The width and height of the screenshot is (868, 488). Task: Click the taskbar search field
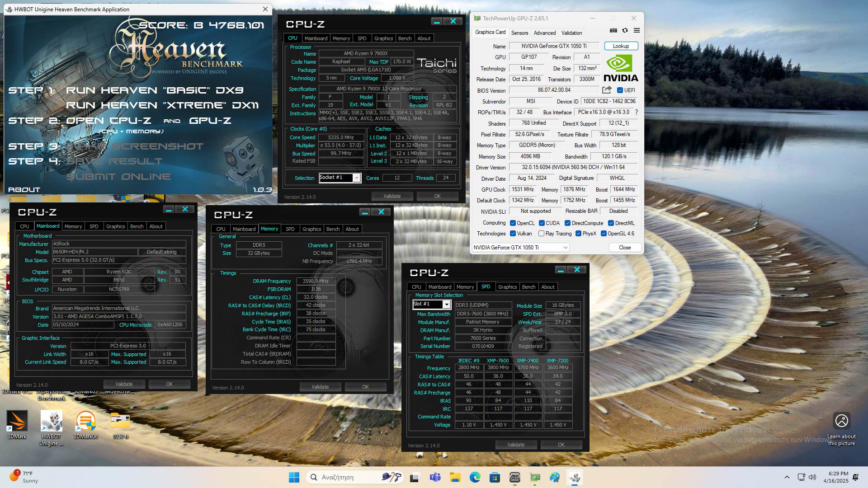[354, 477]
